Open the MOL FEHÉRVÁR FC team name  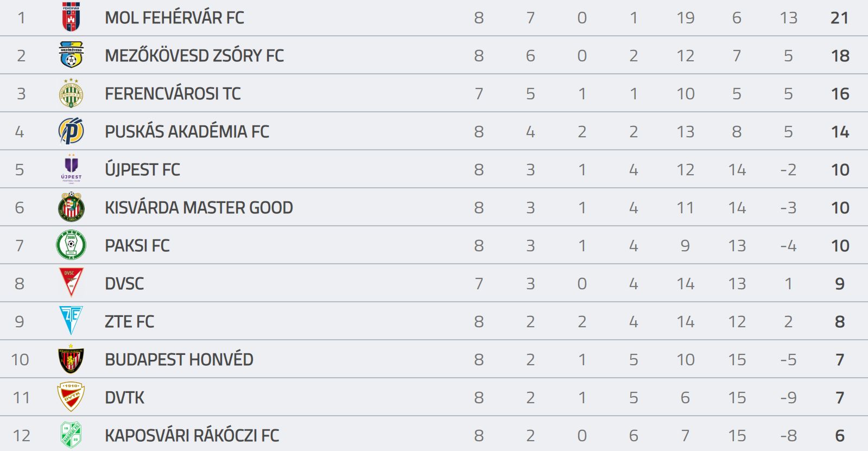pyautogui.click(x=174, y=17)
